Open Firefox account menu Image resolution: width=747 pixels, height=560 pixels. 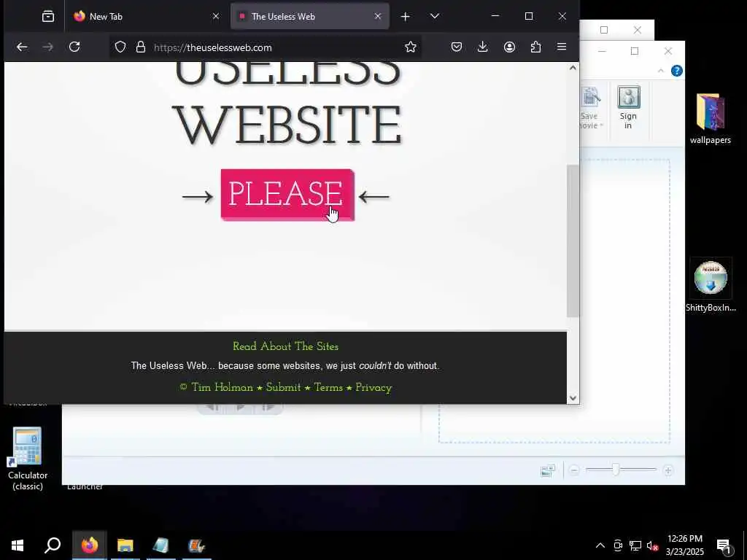click(x=509, y=47)
